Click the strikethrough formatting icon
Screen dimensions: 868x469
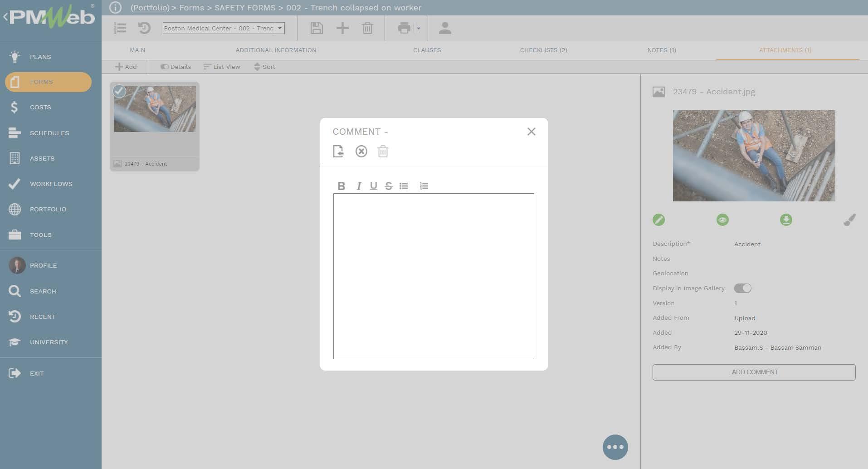[389, 186]
